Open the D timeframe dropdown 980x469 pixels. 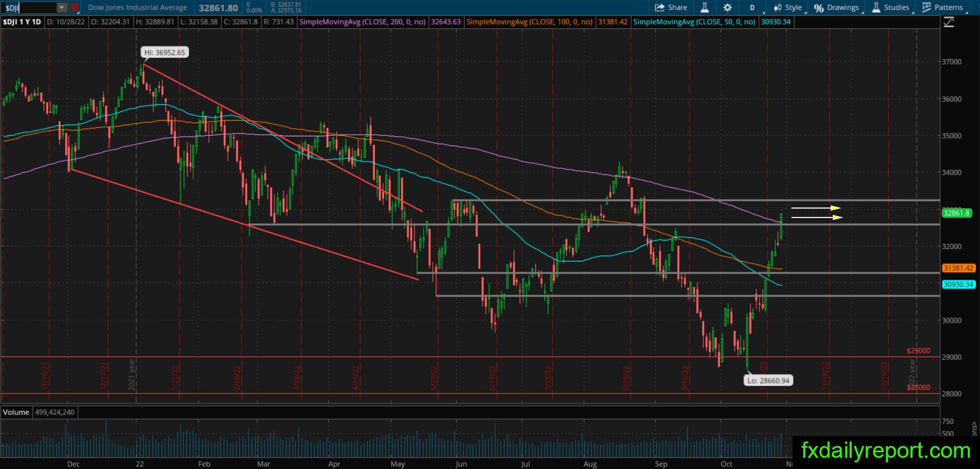click(x=752, y=7)
